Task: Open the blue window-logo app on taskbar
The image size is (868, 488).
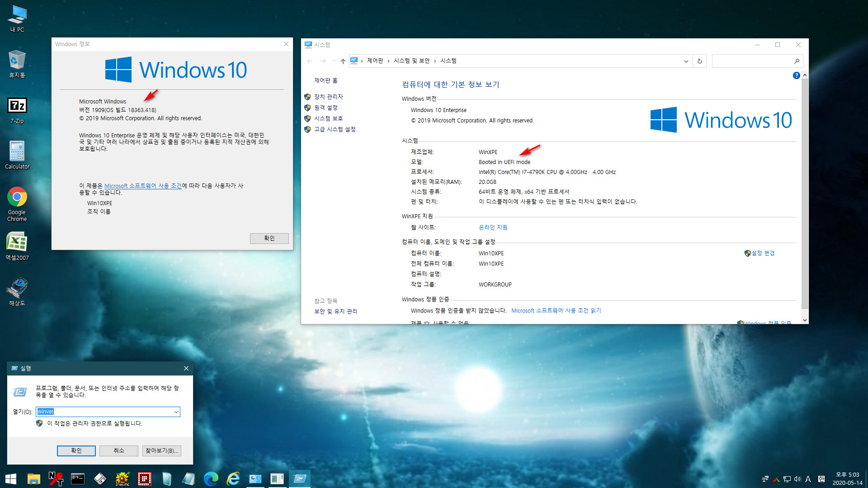Action: [x=166, y=479]
